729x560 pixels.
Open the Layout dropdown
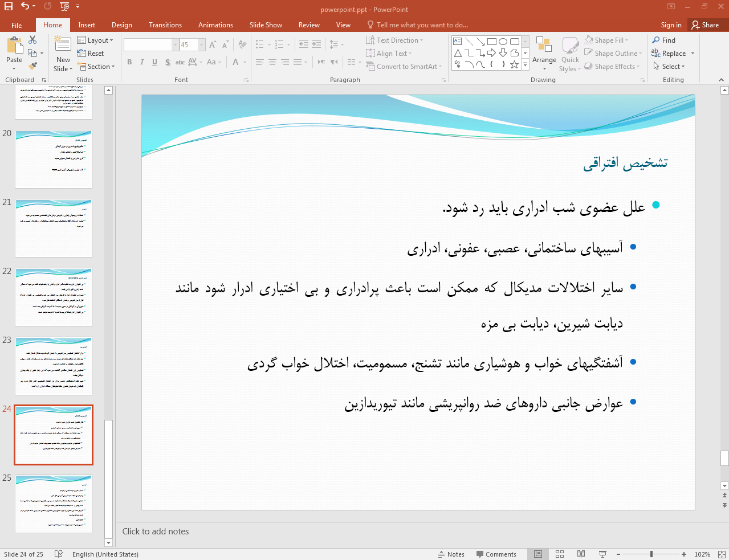click(95, 40)
